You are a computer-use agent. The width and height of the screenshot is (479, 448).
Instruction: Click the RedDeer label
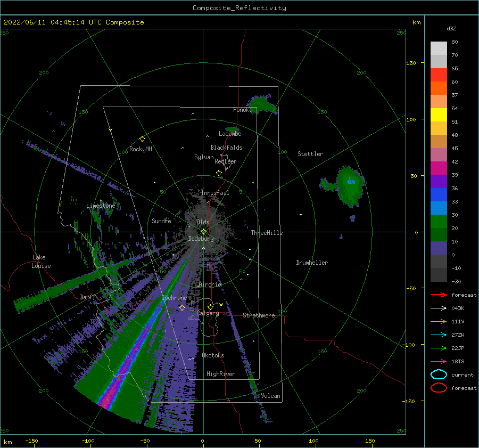226,161
